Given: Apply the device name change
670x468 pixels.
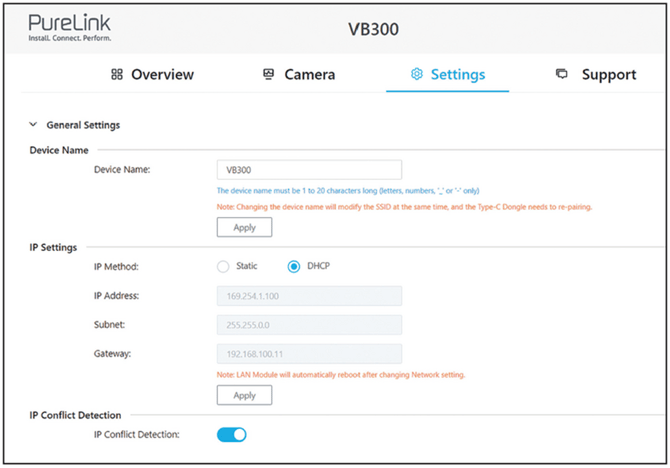Looking at the screenshot, I should click(244, 227).
